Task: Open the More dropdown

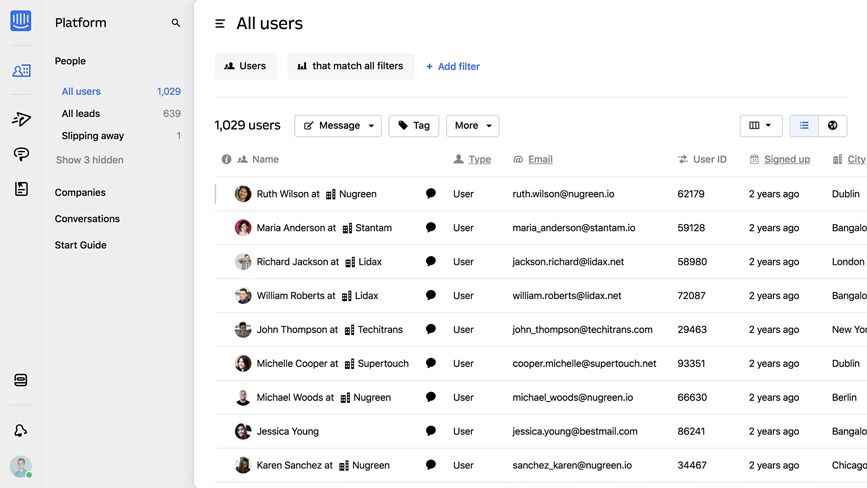Action: click(x=472, y=126)
